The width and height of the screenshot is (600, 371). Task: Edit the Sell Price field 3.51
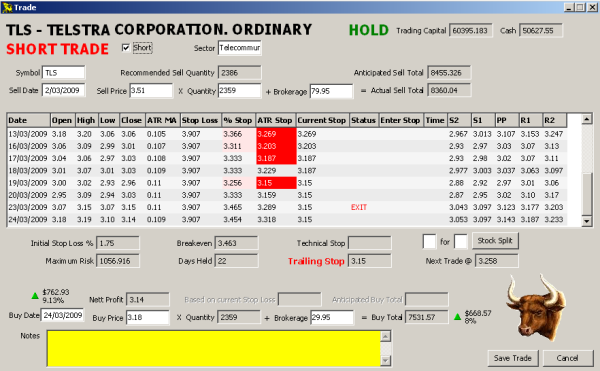[151, 91]
